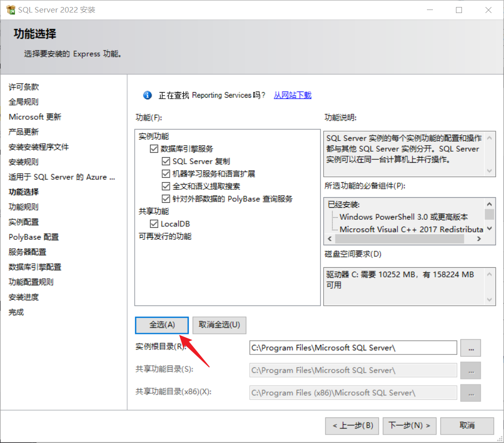Toggle 全文和语义提取搜索 checkbox
504x443 pixels.
(x=166, y=186)
